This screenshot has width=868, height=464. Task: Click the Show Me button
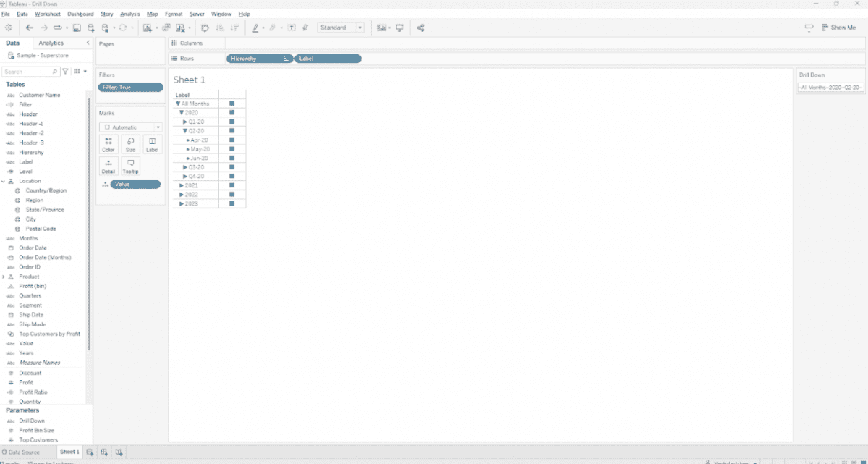pyautogui.click(x=838, y=28)
